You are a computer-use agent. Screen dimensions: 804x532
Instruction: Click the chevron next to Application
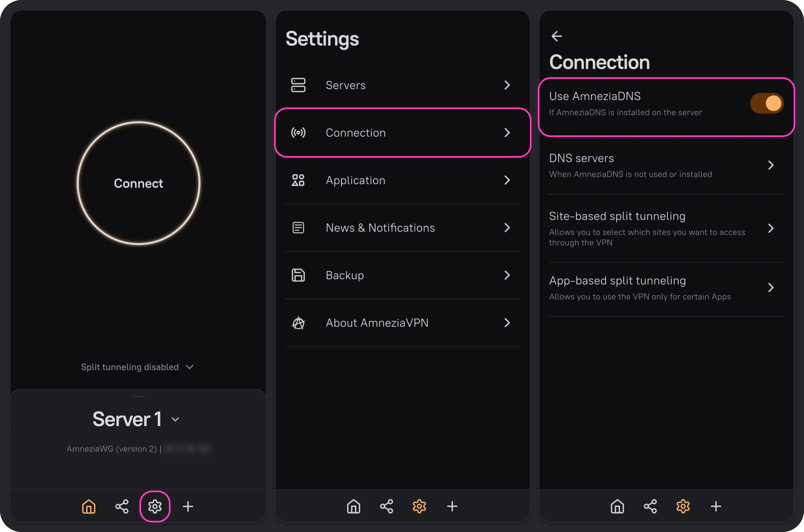[507, 180]
